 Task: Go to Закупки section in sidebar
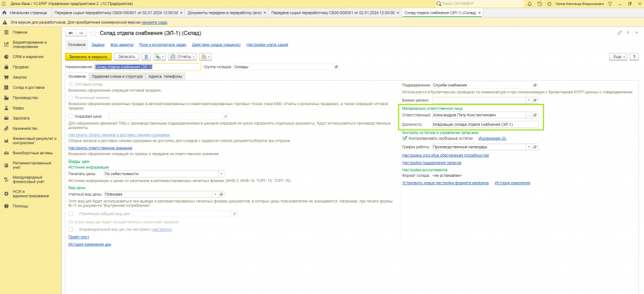(19, 77)
